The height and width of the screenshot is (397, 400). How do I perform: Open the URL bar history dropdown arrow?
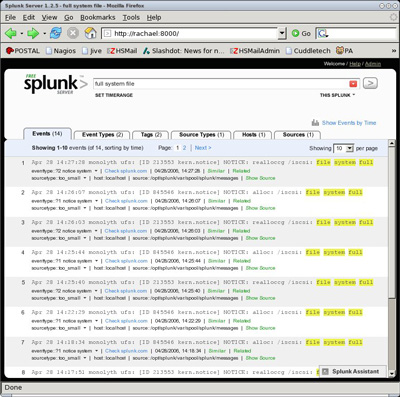tap(282, 33)
